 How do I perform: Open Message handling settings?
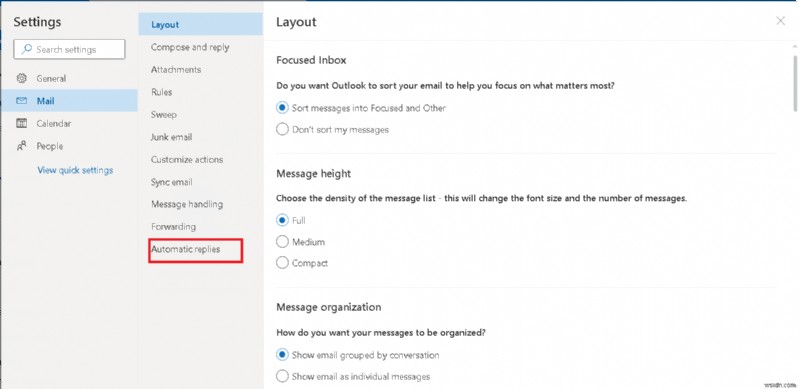pos(187,204)
